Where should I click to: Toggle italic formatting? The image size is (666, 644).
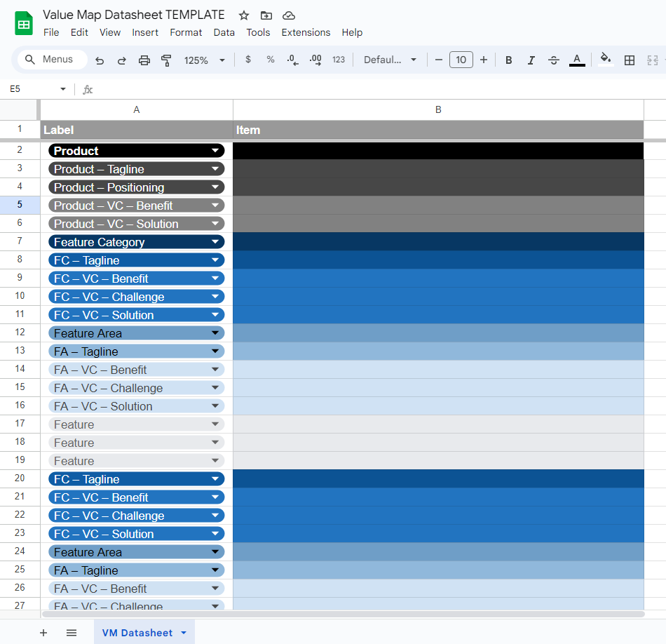point(531,60)
